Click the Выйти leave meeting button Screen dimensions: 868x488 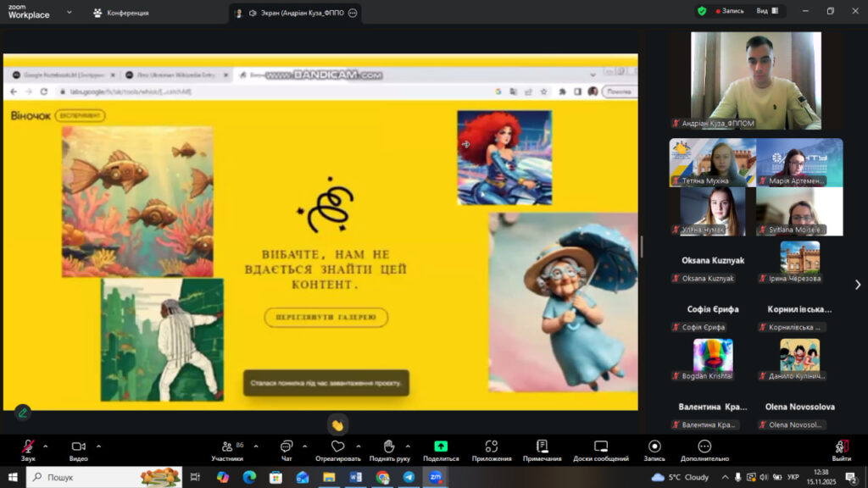841,450
